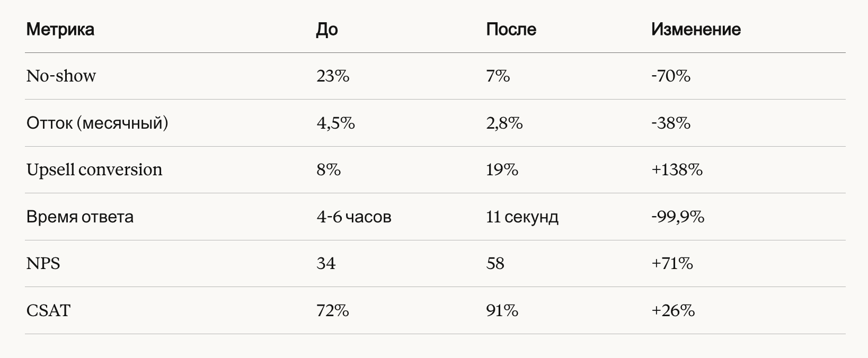Viewport: 868px width, 358px height.
Task: Select the No-show row label
Action: click(x=61, y=76)
